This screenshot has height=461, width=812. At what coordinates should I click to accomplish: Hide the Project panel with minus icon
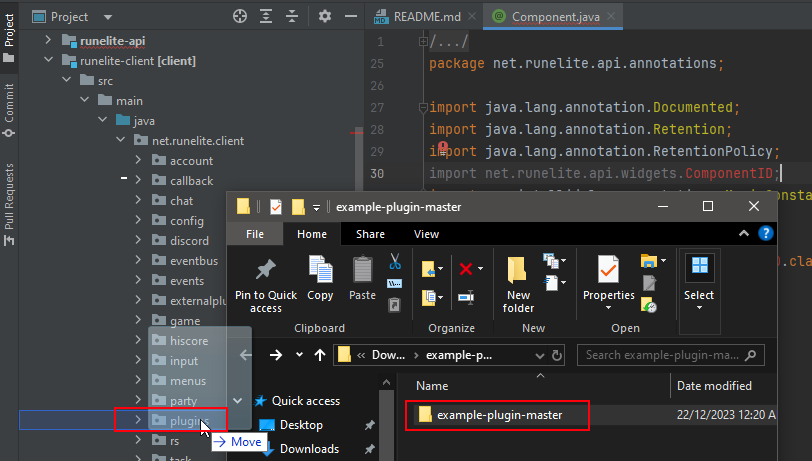point(351,17)
